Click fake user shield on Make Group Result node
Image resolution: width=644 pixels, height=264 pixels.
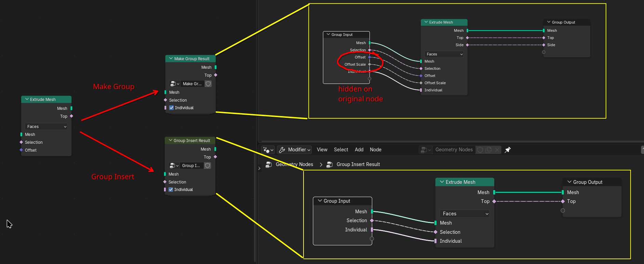pyautogui.click(x=208, y=84)
